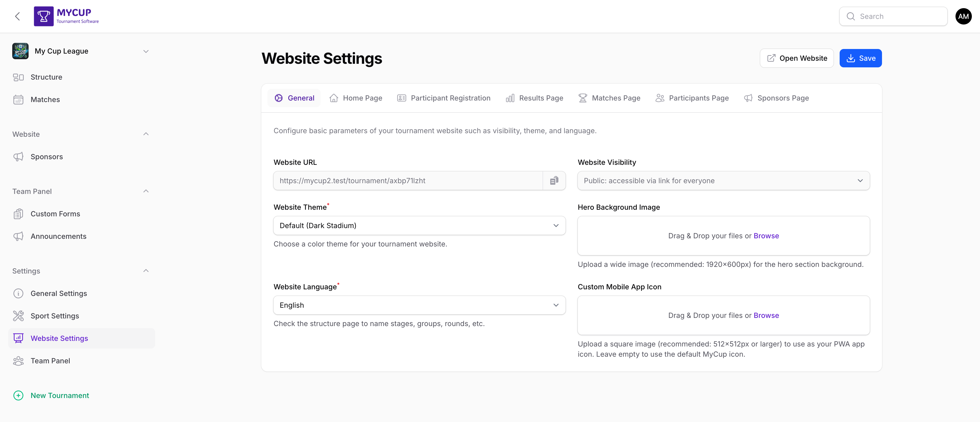Copy the Website URL with the copy icon
The width and height of the screenshot is (980, 422).
554,181
